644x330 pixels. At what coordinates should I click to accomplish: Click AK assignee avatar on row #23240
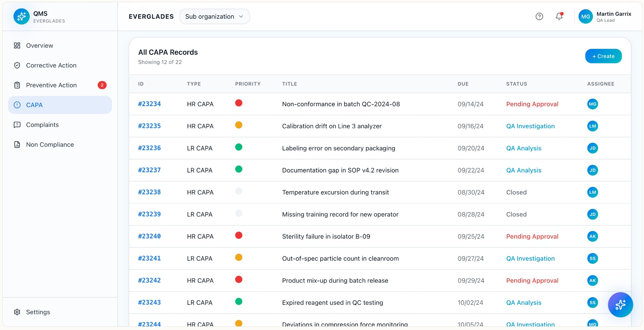[592, 236]
